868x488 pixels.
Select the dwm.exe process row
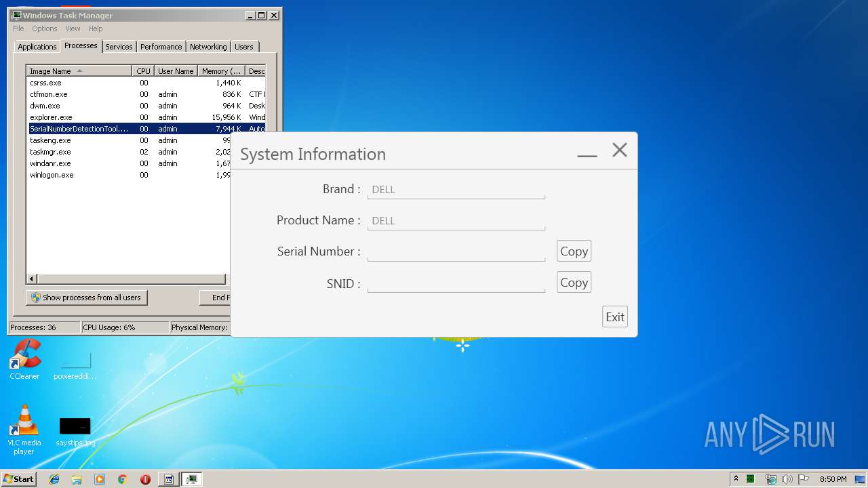tap(146, 106)
